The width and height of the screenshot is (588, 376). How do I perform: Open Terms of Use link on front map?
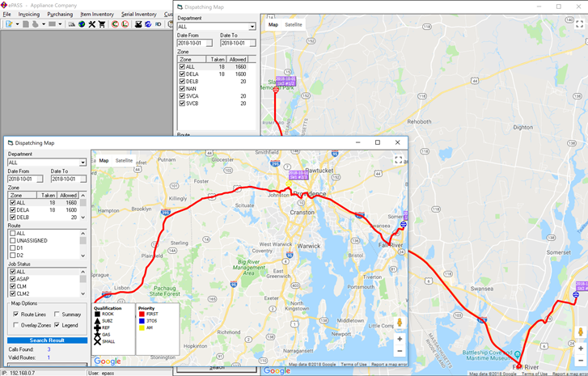(x=353, y=364)
